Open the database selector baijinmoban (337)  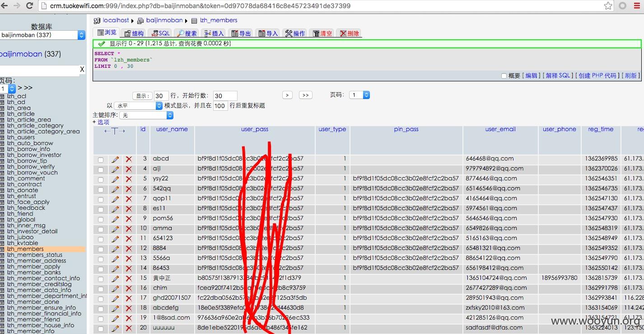[42, 35]
